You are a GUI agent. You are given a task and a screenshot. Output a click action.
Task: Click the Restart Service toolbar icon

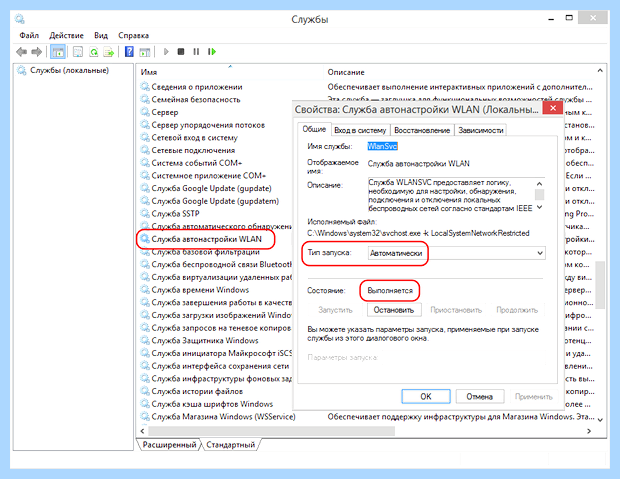[212, 51]
